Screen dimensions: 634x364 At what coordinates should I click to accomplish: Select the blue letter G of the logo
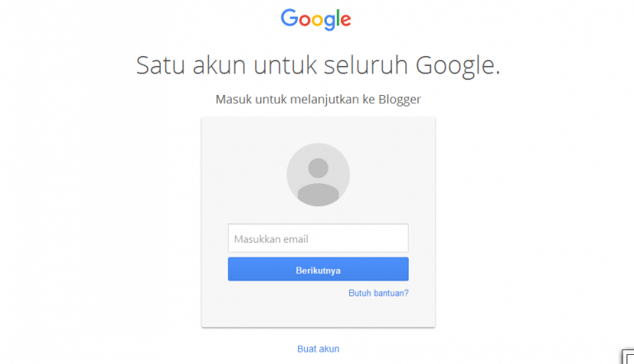[289, 18]
